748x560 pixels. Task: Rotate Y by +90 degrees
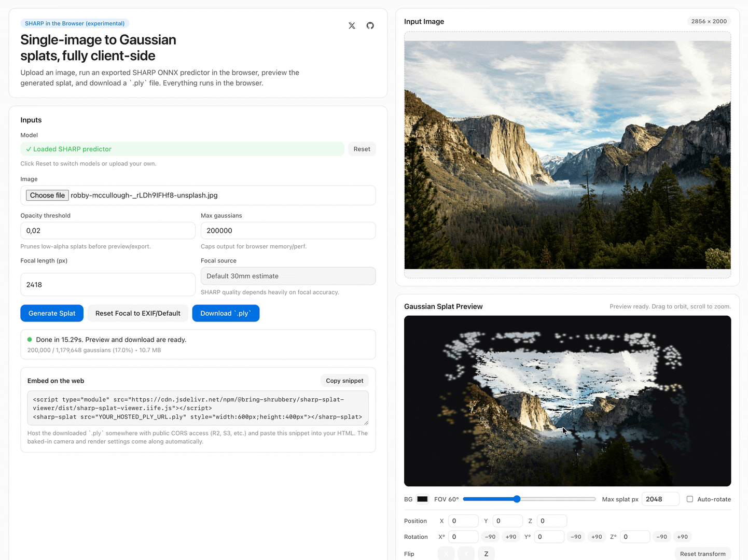pyautogui.click(x=597, y=537)
